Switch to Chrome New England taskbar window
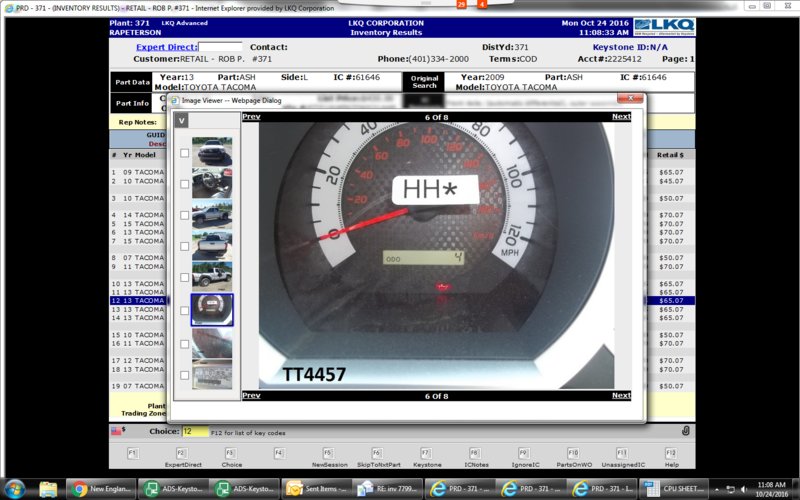 (102, 489)
